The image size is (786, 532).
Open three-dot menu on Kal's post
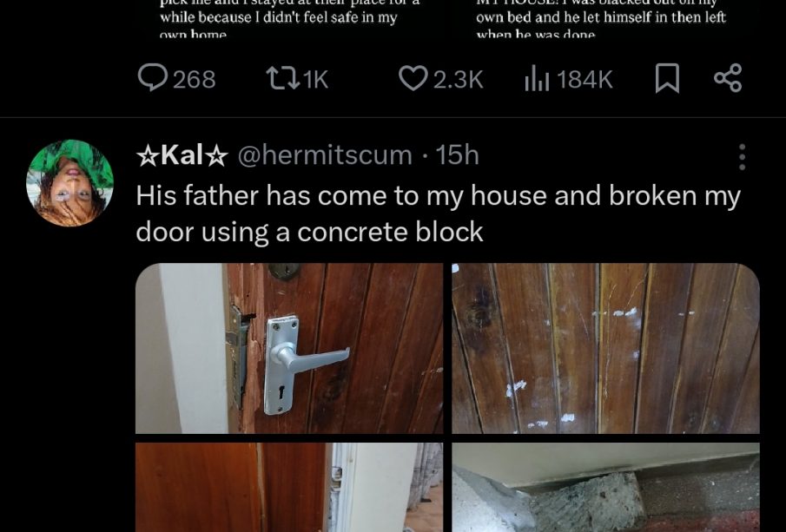(742, 157)
